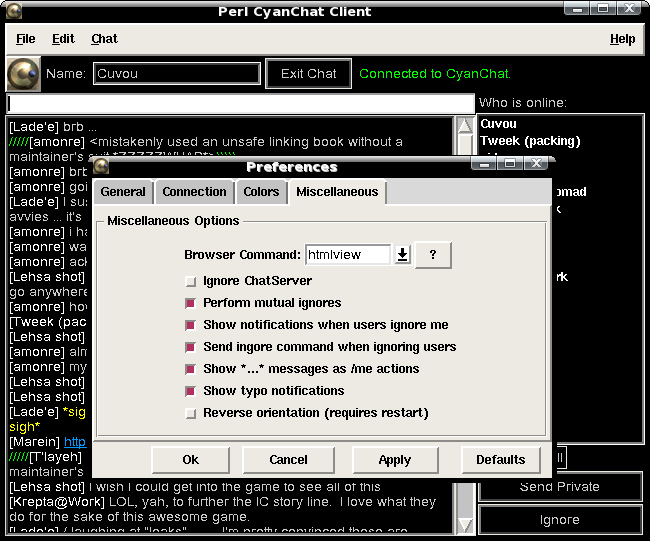The width and height of the screenshot is (650, 541).
Task: Toggle Send ingore command when ignoring users
Action: [191, 347]
